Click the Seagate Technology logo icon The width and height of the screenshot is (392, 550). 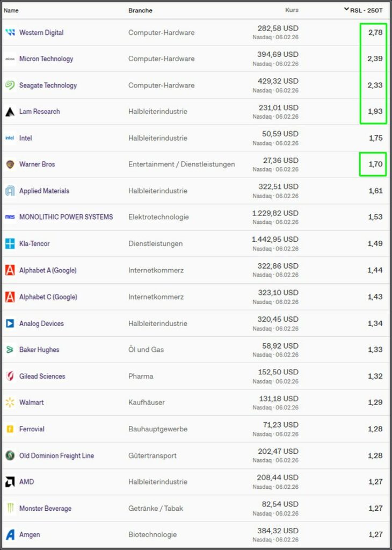10,85
